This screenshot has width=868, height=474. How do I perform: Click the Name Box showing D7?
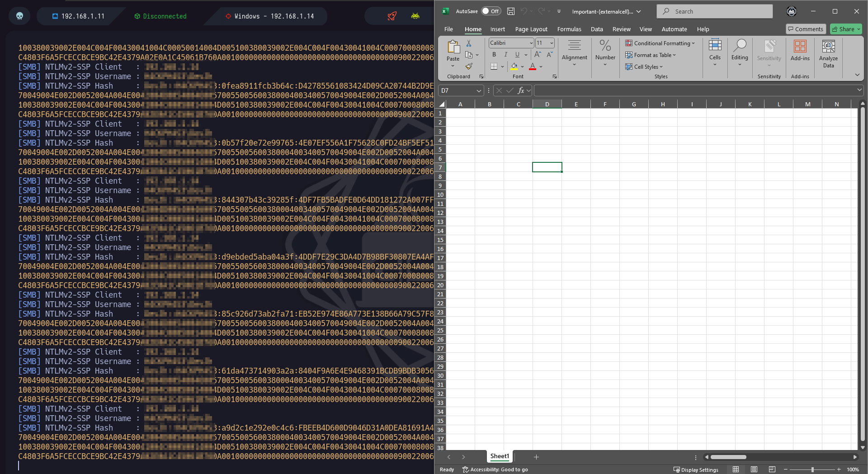pos(461,91)
